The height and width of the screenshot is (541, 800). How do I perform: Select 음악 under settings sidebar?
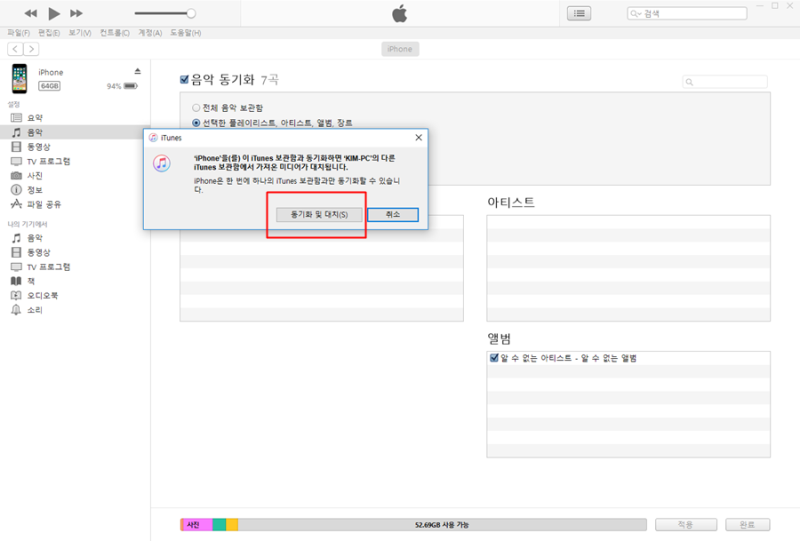75,132
